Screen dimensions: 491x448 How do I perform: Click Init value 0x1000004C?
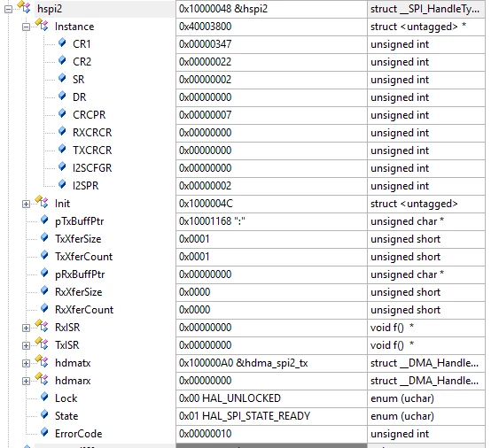coord(206,204)
